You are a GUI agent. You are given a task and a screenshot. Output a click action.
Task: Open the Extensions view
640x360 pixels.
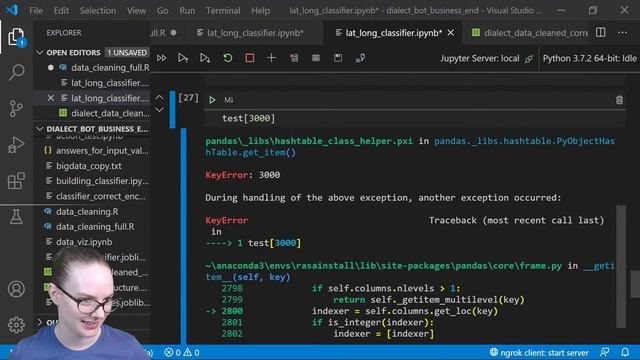[x=16, y=181]
